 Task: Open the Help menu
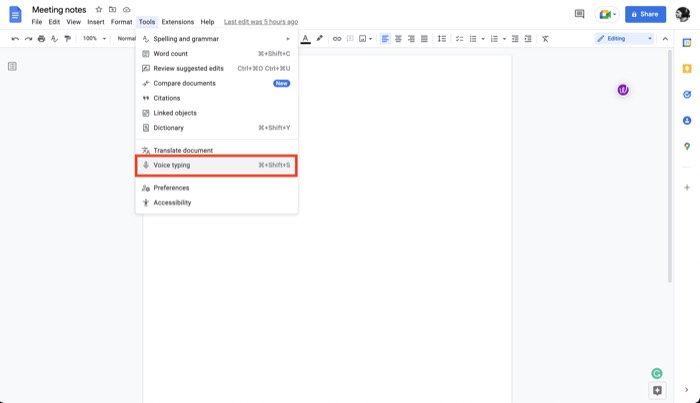(207, 22)
